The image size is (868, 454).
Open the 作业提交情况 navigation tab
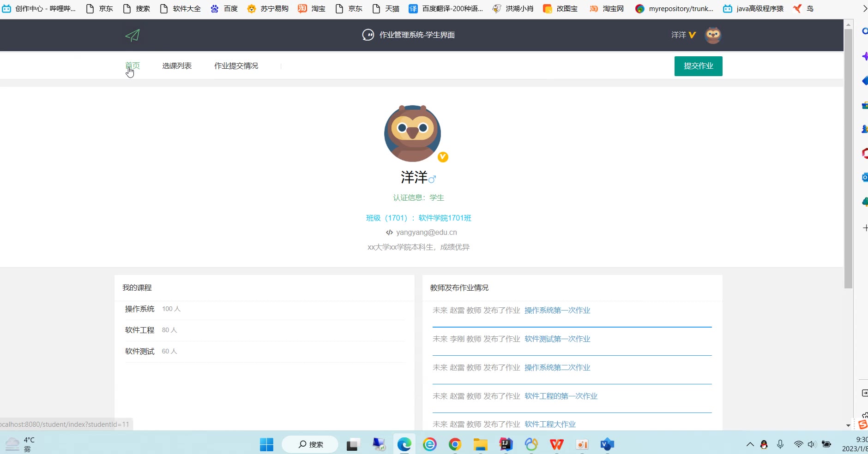[236, 66]
